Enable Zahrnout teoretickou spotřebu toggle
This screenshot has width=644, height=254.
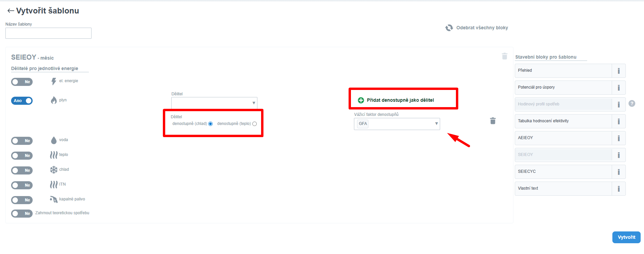coord(22,214)
